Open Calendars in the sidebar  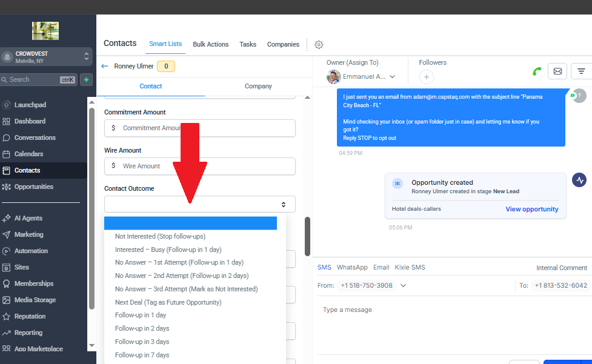(28, 154)
